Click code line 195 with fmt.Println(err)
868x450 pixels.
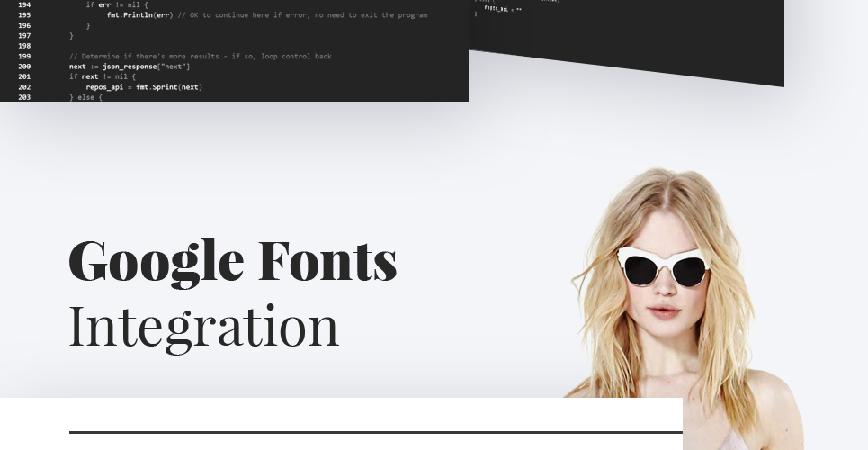(267, 15)
